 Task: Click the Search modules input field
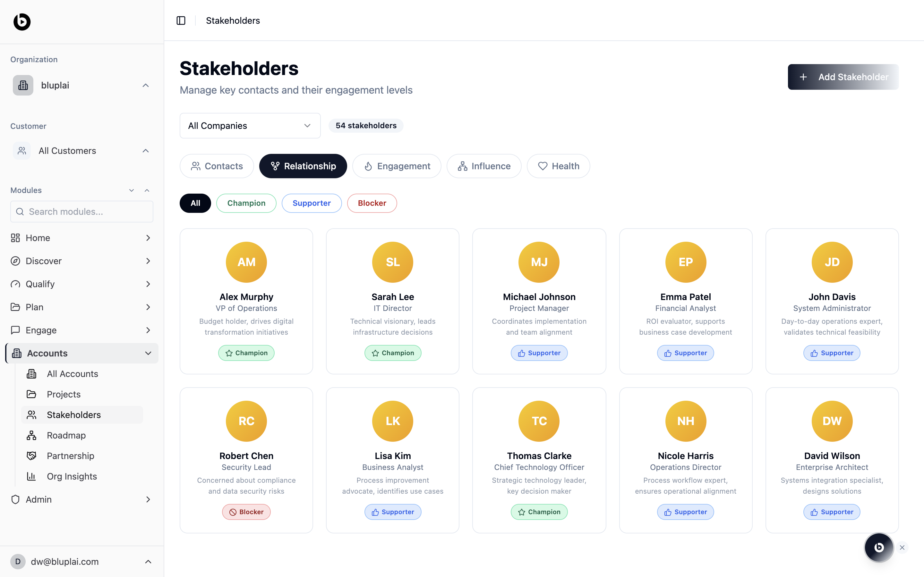tap(82, 212)
